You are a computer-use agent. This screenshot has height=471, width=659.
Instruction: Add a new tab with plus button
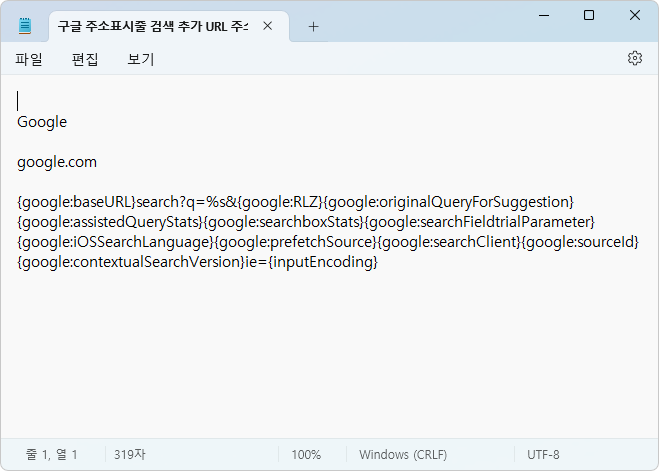pyautogui.click(x=313, y=27)
